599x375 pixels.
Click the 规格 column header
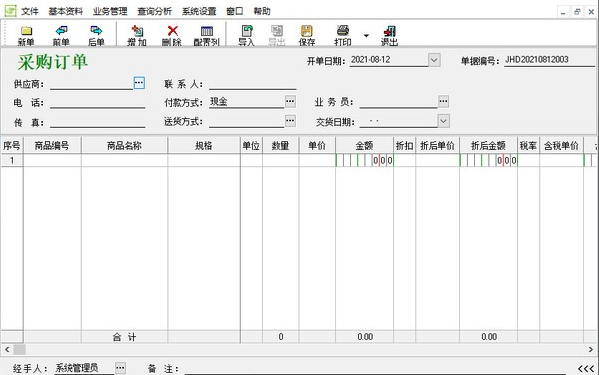(x=204, y=145)
